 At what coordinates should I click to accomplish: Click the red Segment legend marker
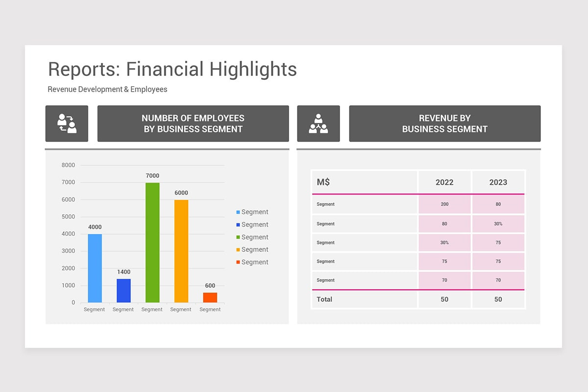point(237,262)
